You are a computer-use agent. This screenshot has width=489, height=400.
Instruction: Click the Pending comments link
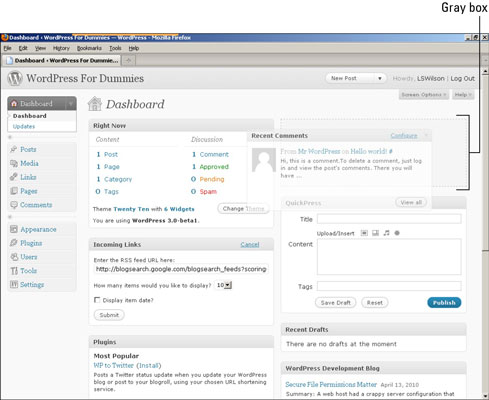pos(212,179)
